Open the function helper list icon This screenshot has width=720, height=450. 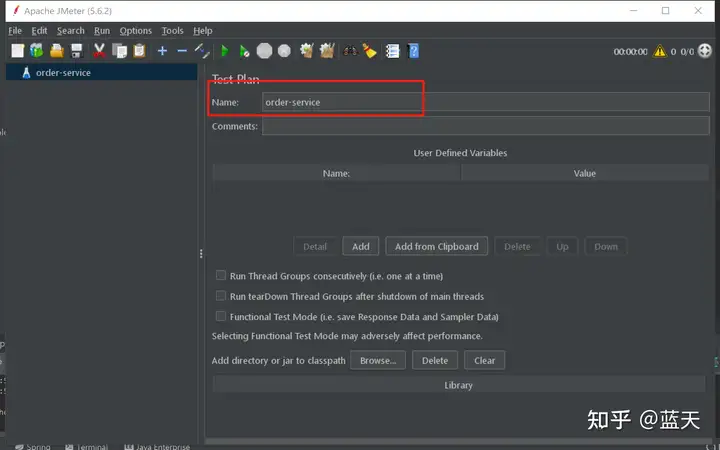pos(393,51)
